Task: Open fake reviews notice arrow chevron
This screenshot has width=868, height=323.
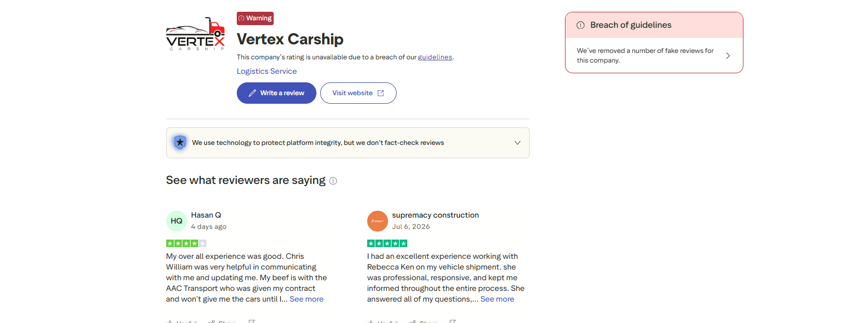Action: pyautogui.click(x=727, y=56)
